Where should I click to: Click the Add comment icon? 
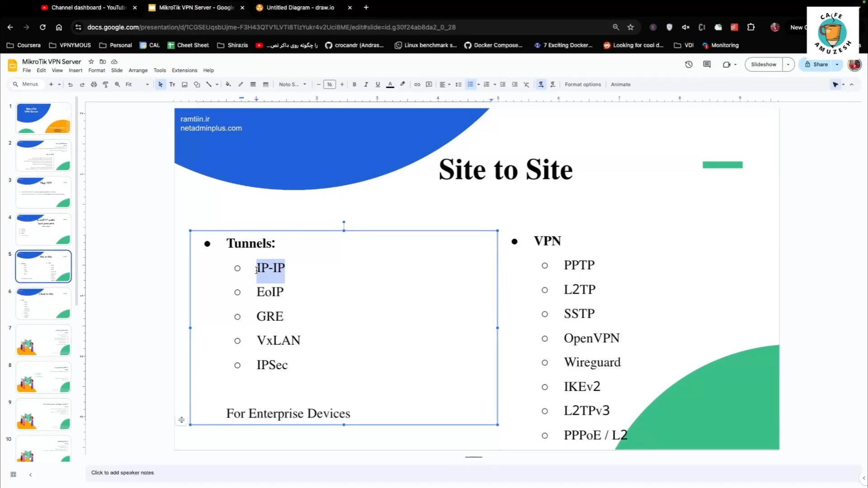click(429, 84)
